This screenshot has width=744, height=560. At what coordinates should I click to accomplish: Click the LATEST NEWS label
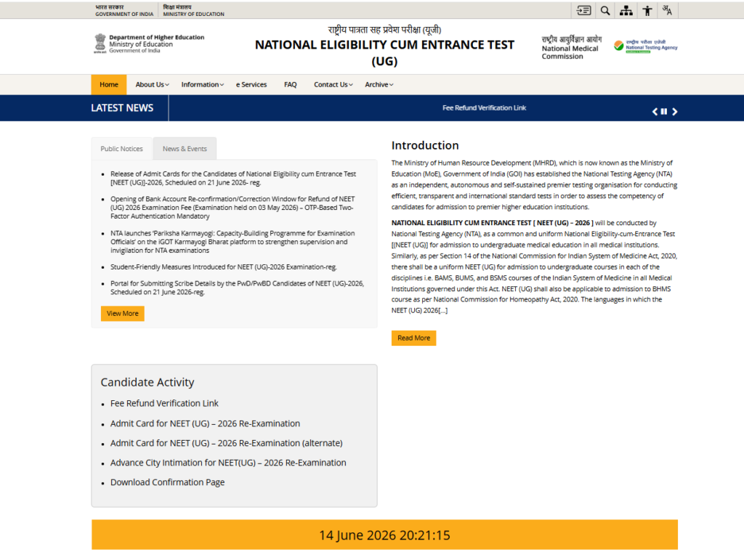click(122, 108)
